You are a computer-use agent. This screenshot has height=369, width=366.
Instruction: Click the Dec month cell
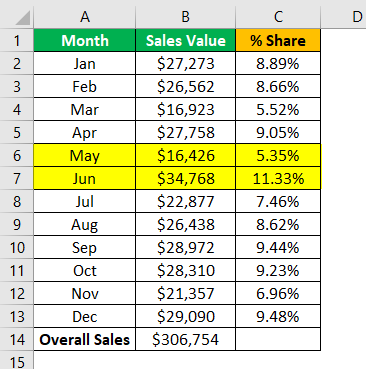tap(85, 316)
